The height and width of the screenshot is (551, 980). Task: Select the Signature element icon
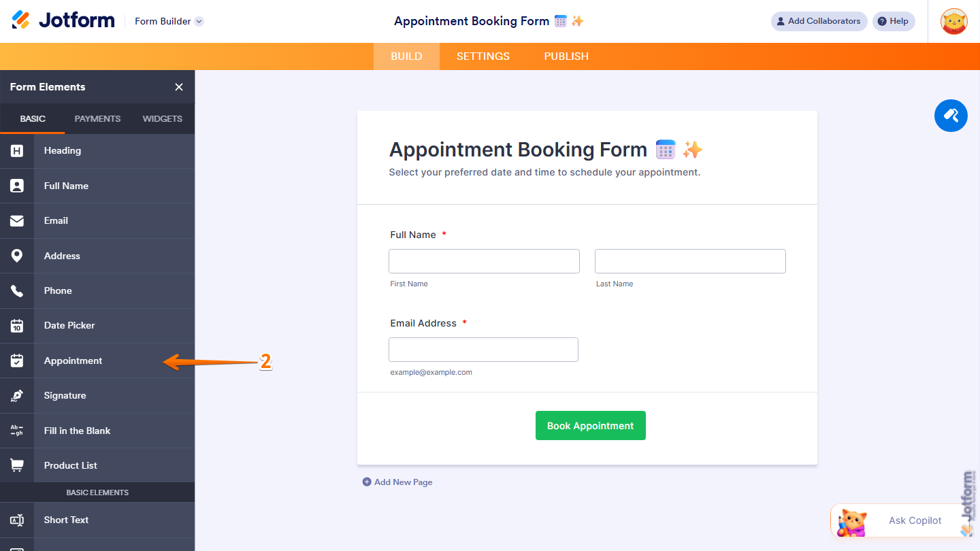coord(16,395)
